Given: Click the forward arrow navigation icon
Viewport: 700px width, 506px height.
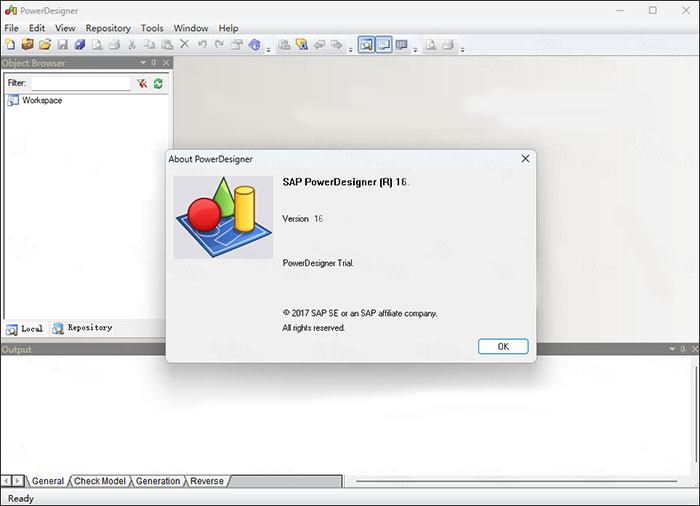Looking at the screenshot, I should click(337, 45).
